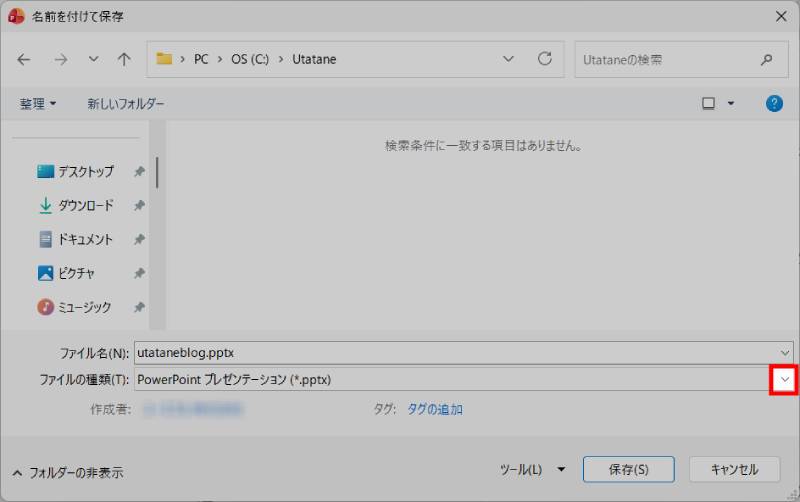Open the 整理 menu
Viewport: 800px width, 502px height.
(x=38, y=104)
